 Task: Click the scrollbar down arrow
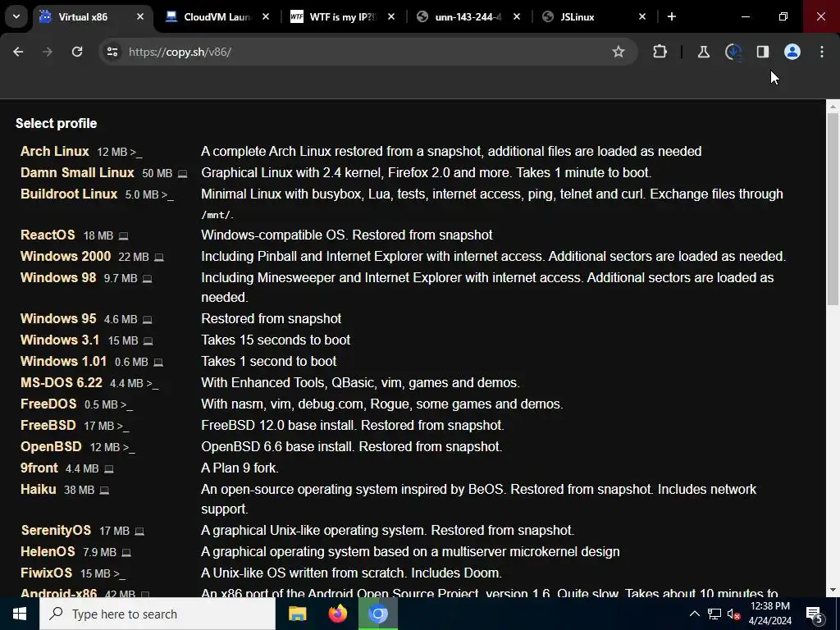[x=833, y=590]
